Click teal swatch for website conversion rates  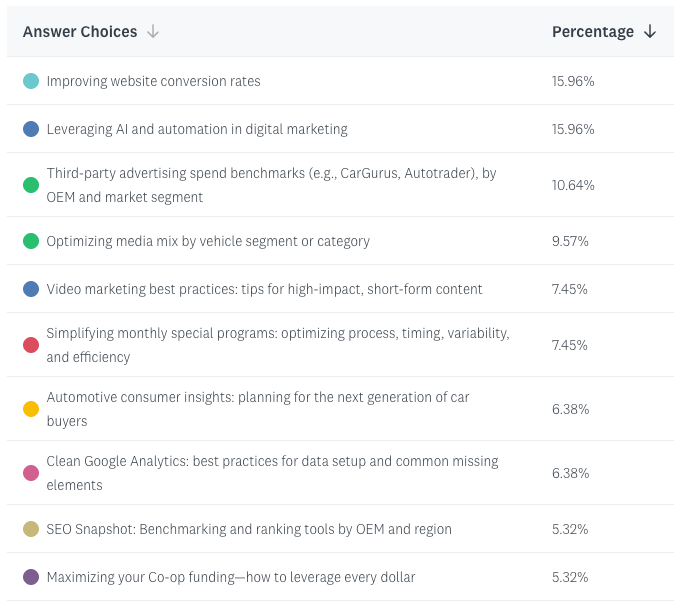pyautogui.click(x=31, y=81)
